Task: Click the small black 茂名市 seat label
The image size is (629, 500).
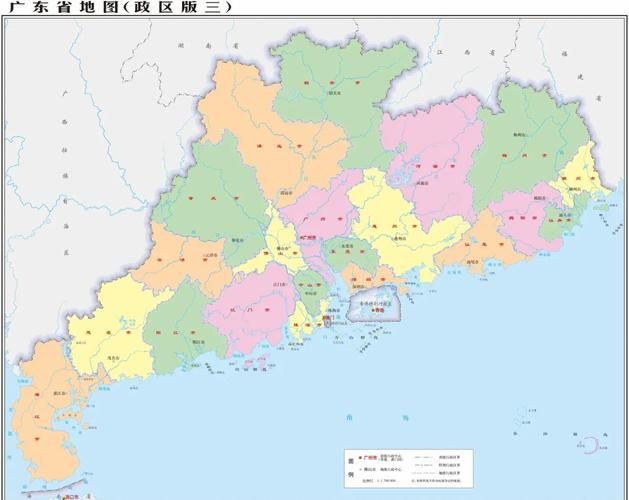Action: (x=114, y=357)
